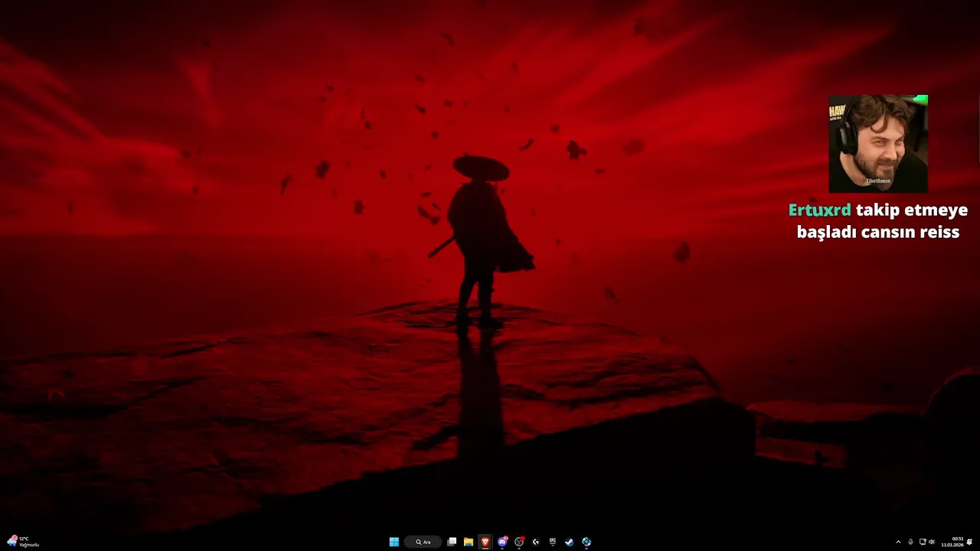980x551 pixels.
Task: Open Discord from the taskbar
Action: 502,542
